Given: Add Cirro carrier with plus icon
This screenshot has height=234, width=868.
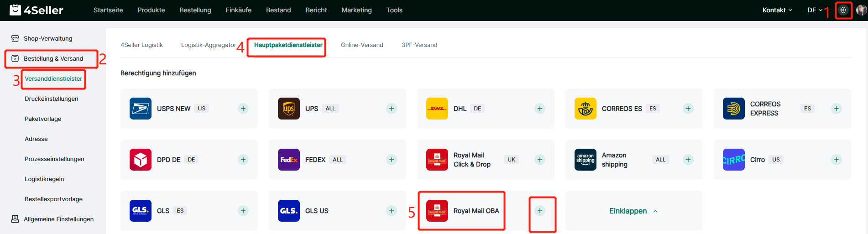Looking at the screenshot, I should coord(837,160).
